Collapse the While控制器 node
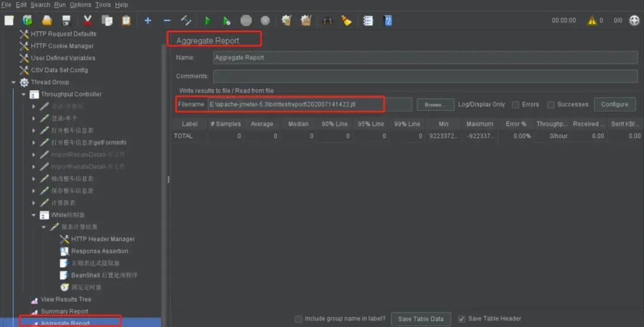This screenshot has height=327, width=644. [x=33, y=215]
